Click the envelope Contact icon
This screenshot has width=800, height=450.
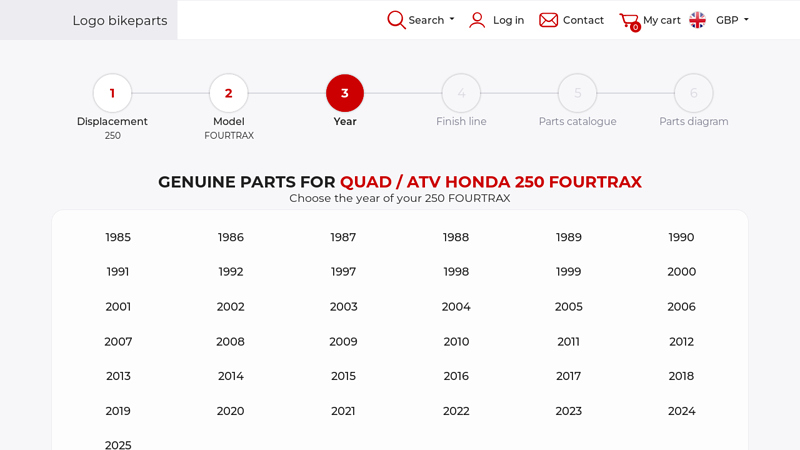coord(548,20)
